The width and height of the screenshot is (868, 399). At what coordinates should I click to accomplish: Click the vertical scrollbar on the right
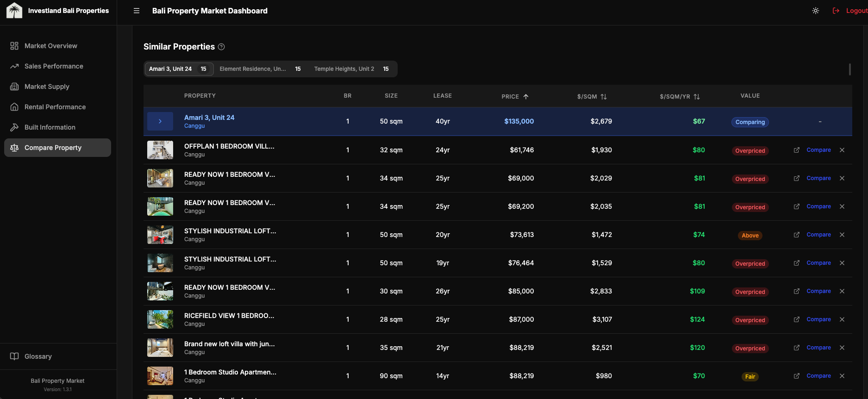point(849,69)
